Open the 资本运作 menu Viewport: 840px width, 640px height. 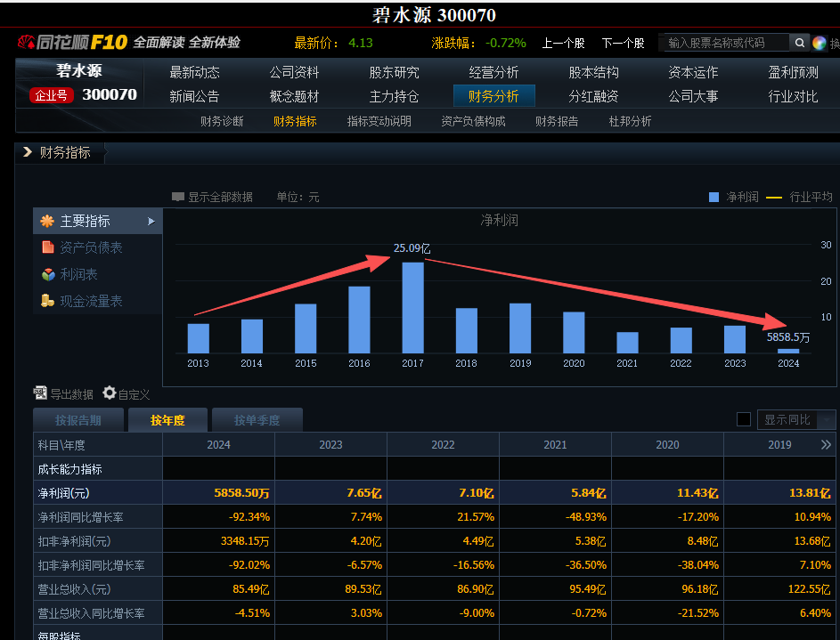coord(693,72)
